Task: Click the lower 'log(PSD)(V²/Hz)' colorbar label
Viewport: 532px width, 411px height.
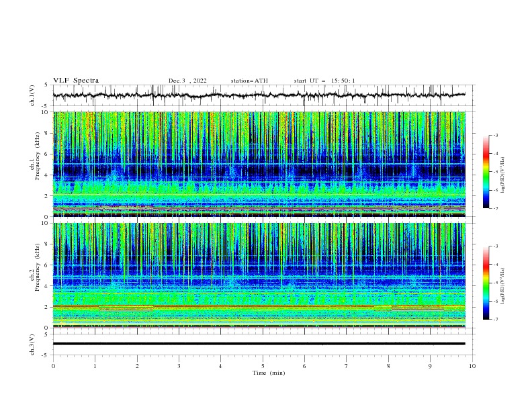Action: 503,285
